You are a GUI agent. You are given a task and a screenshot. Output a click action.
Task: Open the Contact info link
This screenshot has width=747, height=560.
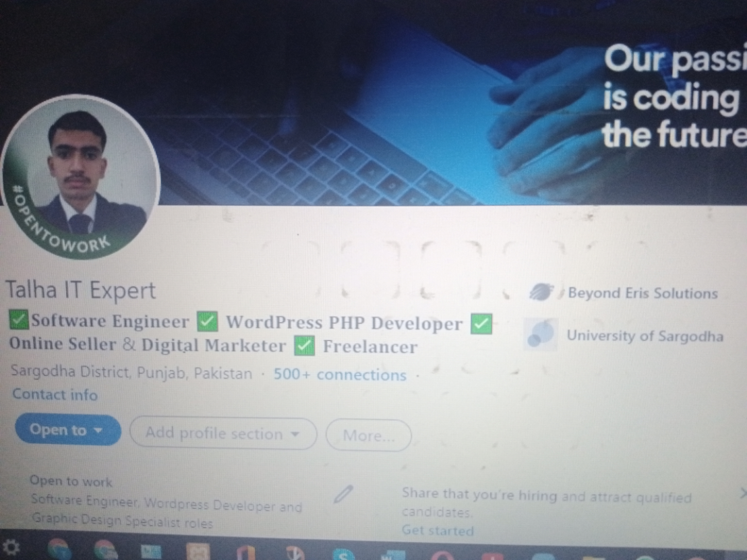pos(55,394)
